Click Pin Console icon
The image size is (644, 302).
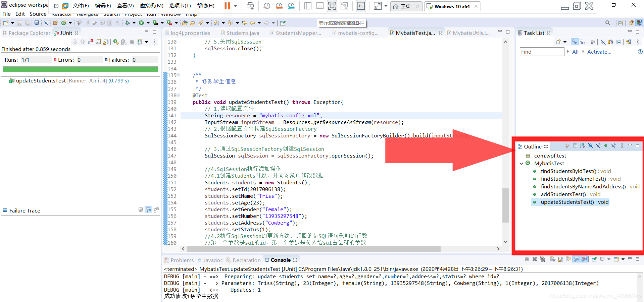[594, 259]
